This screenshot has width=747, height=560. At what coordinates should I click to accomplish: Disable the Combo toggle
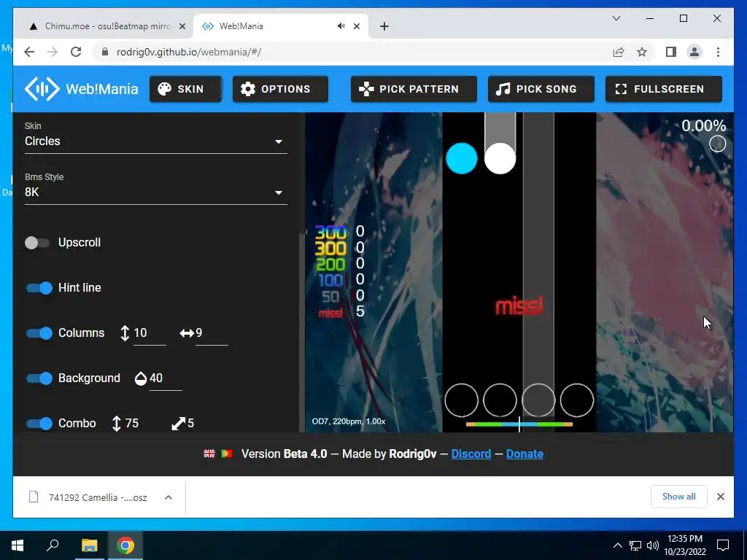39,424
